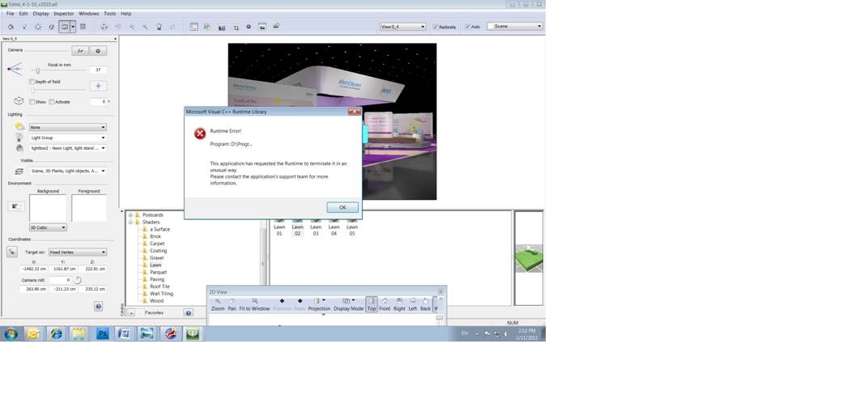Select the Front view icon
Viewport: 868px width, 399px height.
click(x=385, y=302)
